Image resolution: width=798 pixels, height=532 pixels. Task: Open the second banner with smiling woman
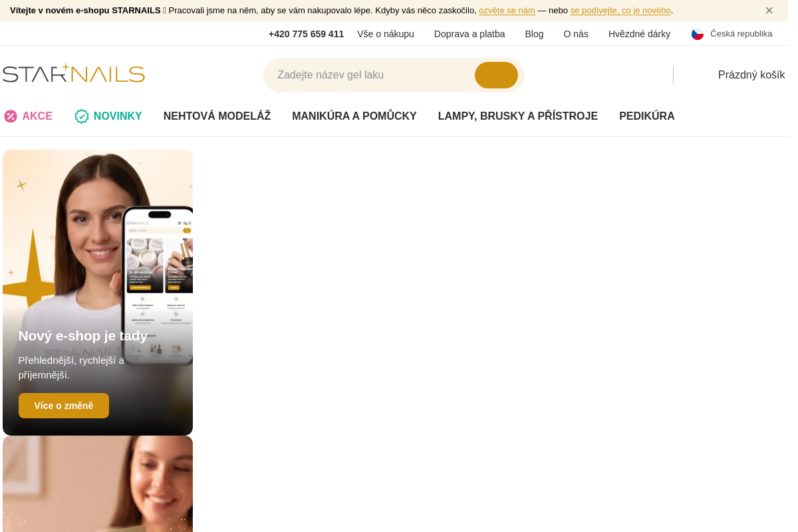tap(98, 483)
